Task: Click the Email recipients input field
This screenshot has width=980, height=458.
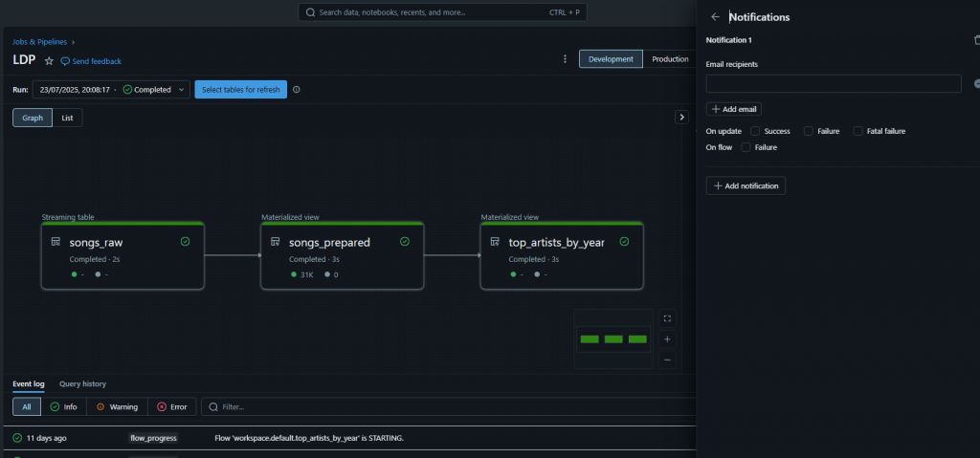Action: pos(833,84)
